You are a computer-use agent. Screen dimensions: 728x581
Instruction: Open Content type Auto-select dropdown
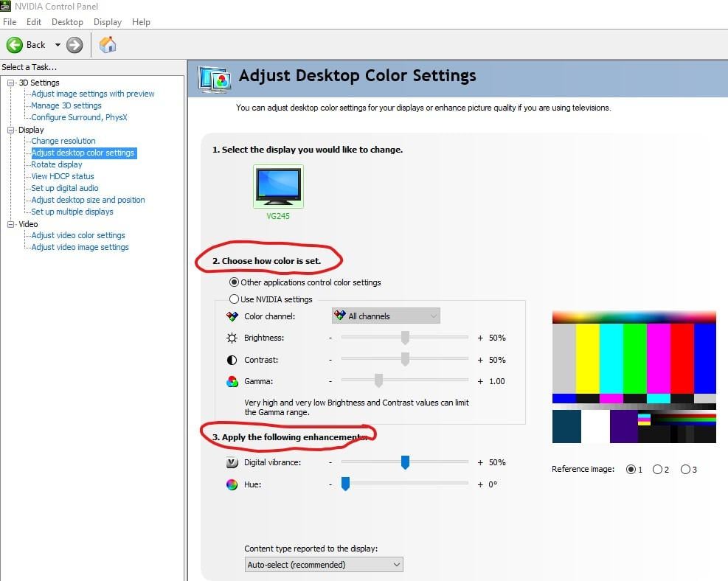tap(324, 565)
